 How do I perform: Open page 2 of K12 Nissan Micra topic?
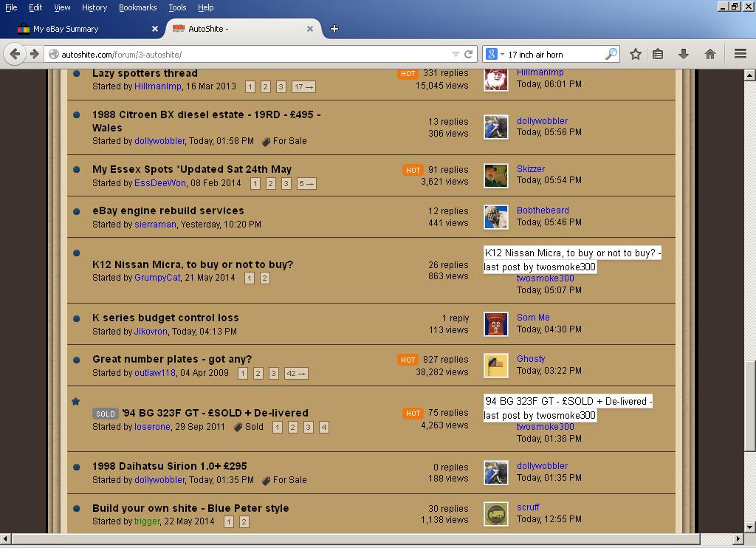coord(265,278)
